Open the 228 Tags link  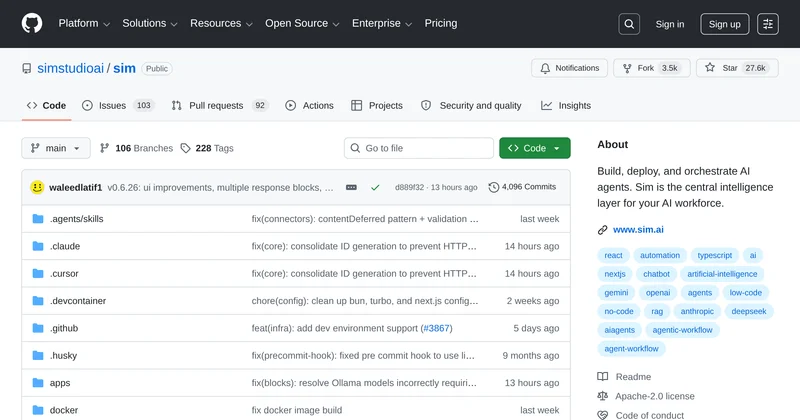[207, 148]
